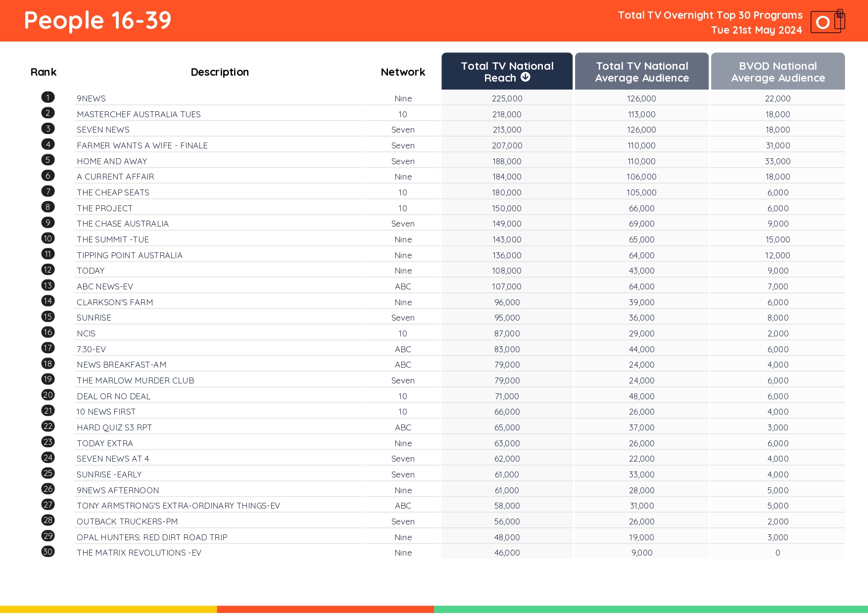Click the rank 4 badge beside FARMER WANTS A WIFE
868x614 pixels.
48,144
